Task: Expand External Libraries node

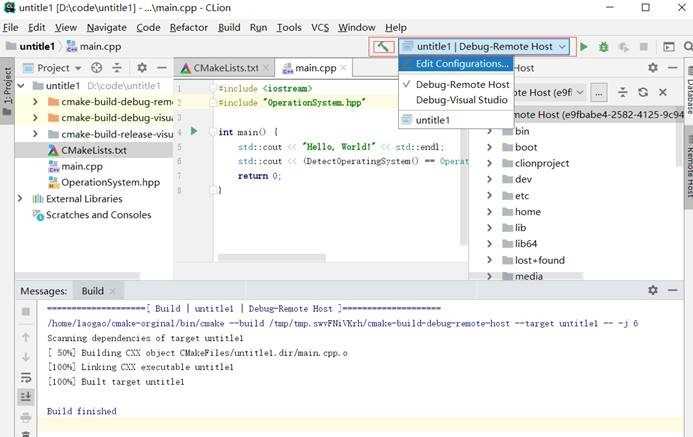Action: pyautogui.click(x=20, y=199)
